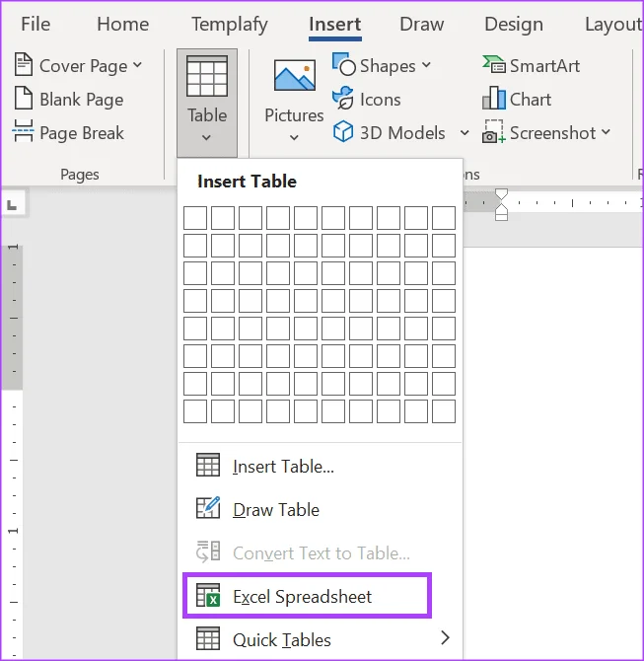
Task: Click the Cover Page text label
Action: [84, 66]
